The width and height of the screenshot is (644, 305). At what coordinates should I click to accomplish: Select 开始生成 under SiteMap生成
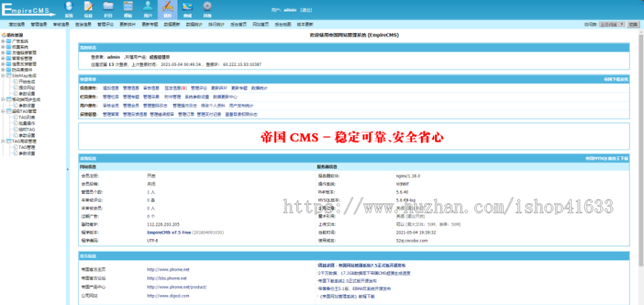click(26, 82)
